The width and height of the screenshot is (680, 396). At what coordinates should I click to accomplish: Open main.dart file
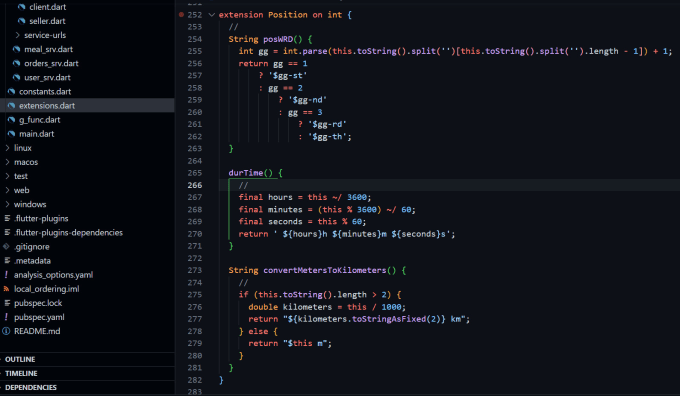36,134
